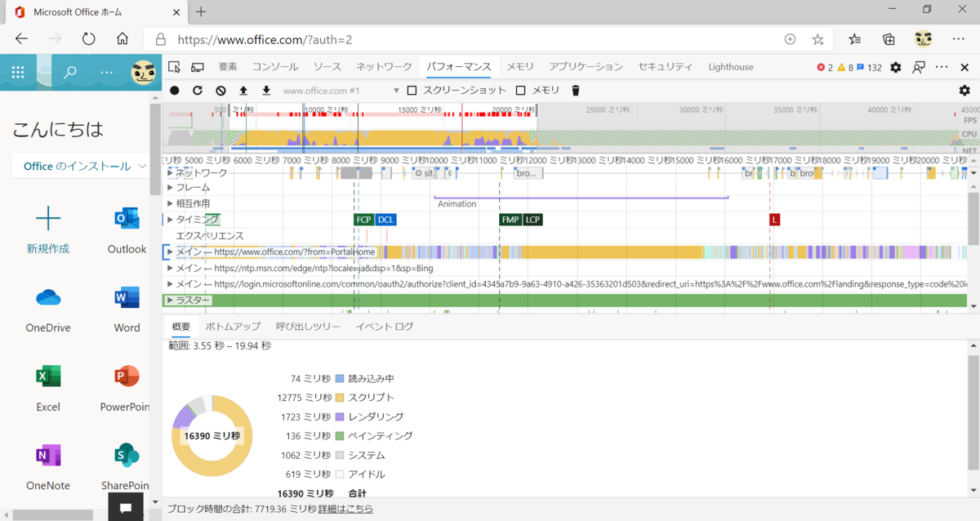This screenshot has height=521, width=980.
Task: Click the 新規作成 label
Action: point(48,249)
